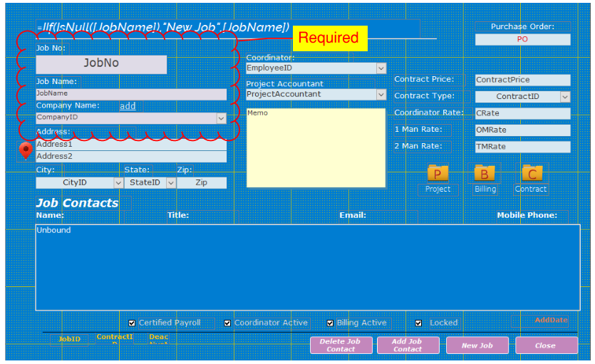Toggle the Billing Active checkbox
Screen dimensions: 595x364
[330, 323]
